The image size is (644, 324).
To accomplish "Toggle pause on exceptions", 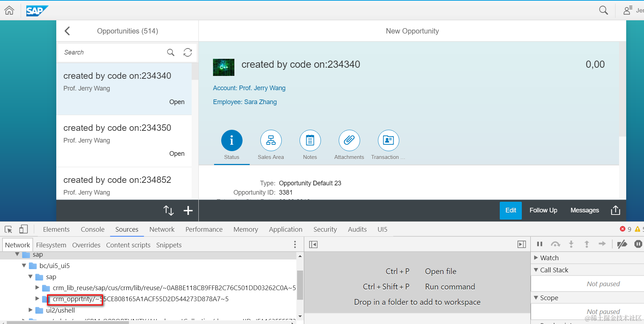I will [638, 244].
